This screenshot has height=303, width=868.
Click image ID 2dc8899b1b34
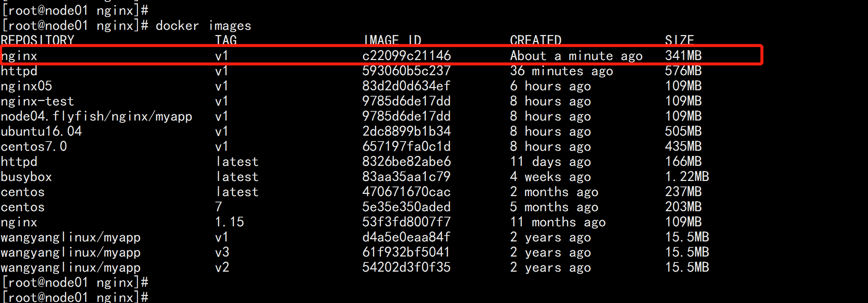[406, 131]
